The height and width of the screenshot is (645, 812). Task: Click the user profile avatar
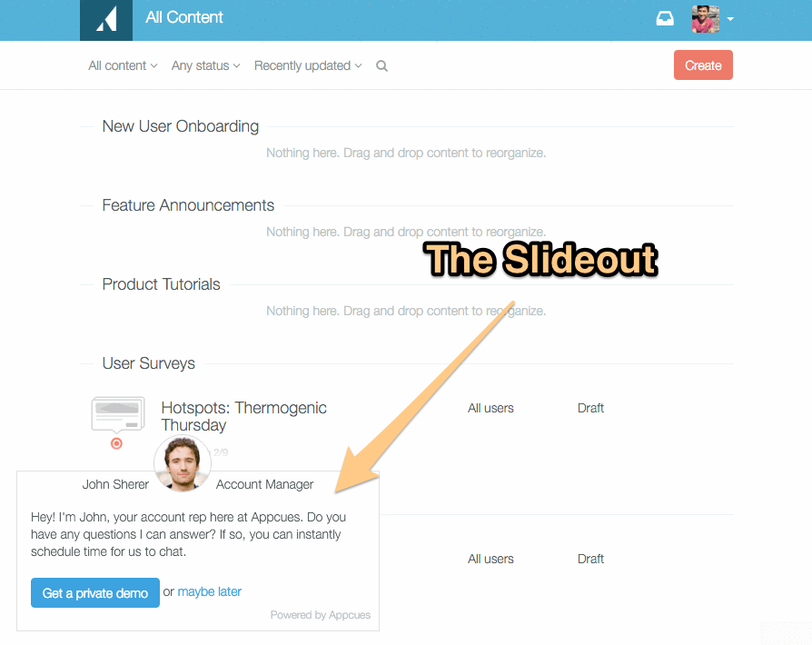point(706,19)
